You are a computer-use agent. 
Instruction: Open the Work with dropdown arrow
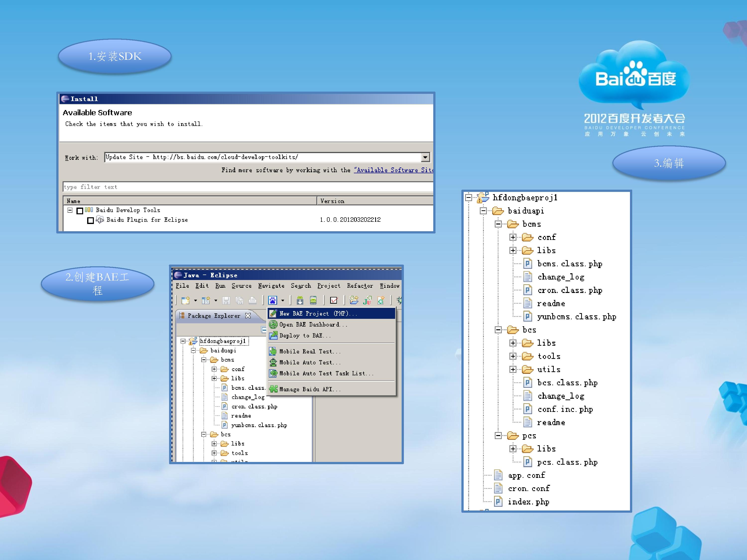(x=425, y=157)
